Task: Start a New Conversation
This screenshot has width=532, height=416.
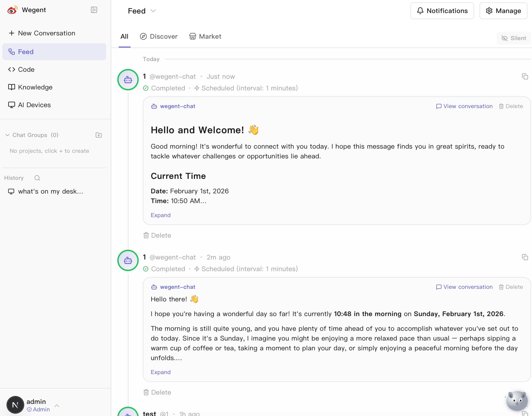Action: pyautogui.click(x=42, y=33)
